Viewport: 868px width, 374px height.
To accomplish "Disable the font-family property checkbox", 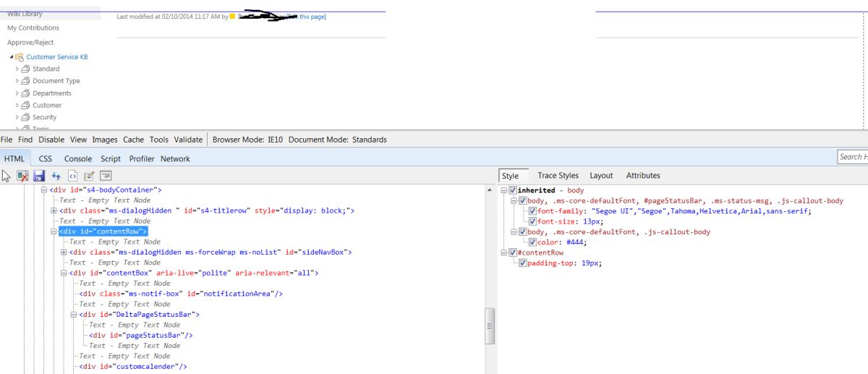I will [533, 211].
